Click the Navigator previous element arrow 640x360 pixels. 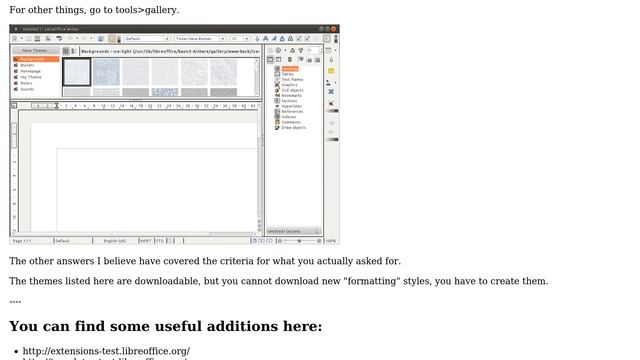coord(292,51)
